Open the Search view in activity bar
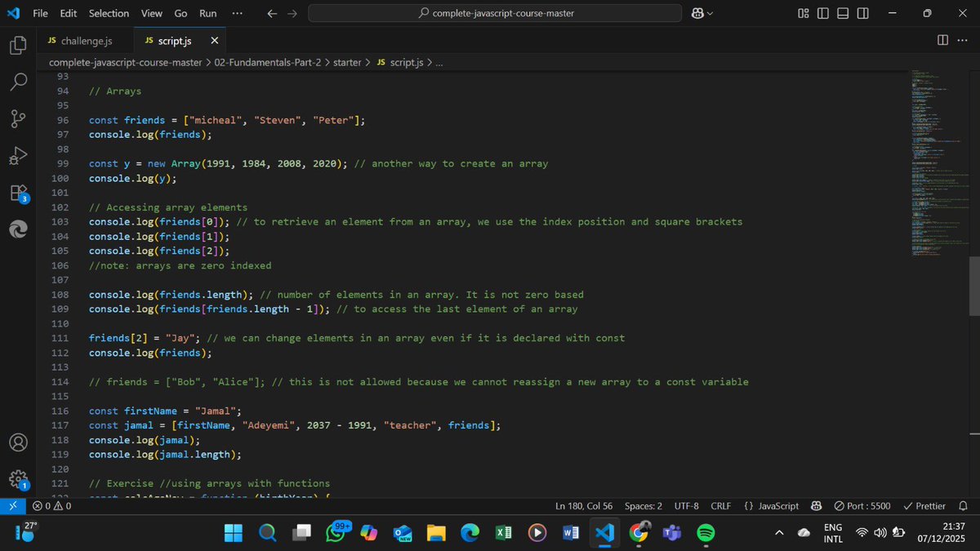This screenshot has height=551, width=980. click(18, 82)
